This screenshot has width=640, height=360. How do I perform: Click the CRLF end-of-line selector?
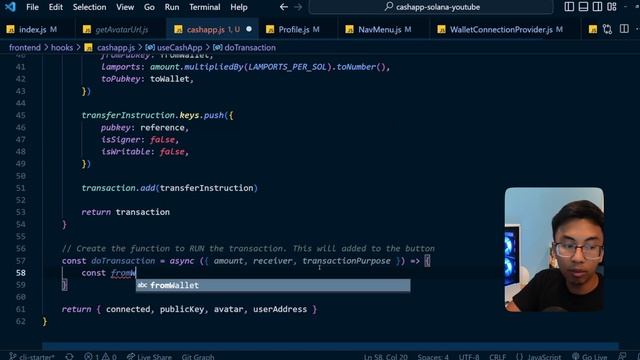pyautogui.click(x=498, y=356)
